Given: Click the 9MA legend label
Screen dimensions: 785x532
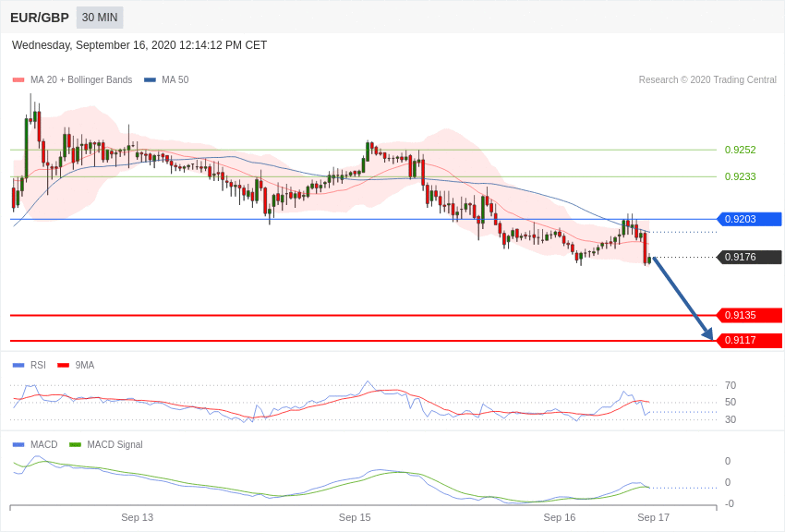Looking at the screenshot, I should [85, 365].
